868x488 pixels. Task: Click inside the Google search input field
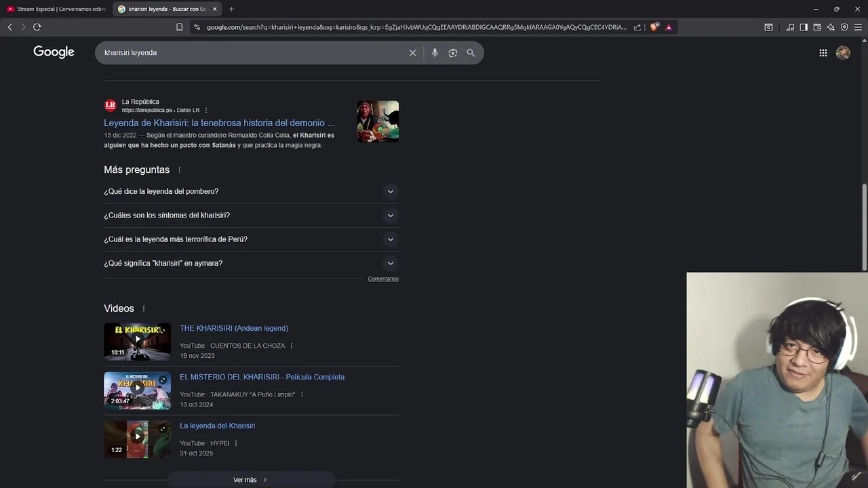(251, 53)
